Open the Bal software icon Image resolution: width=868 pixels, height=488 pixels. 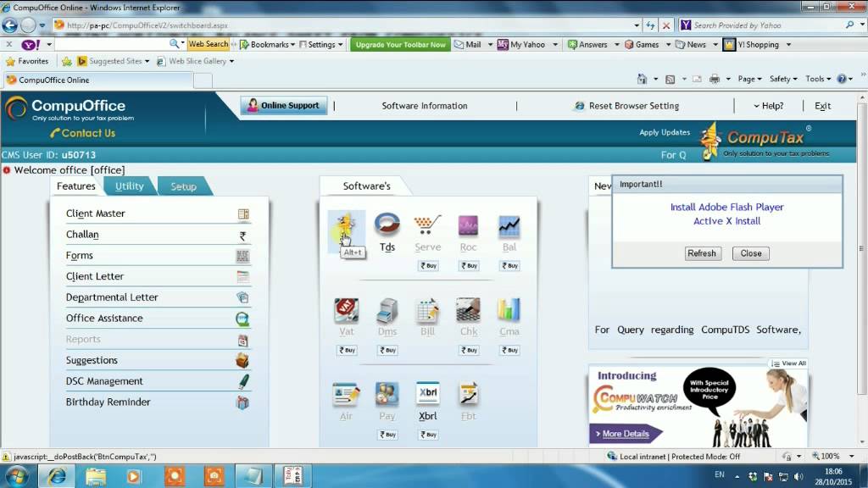pos(509,225)
